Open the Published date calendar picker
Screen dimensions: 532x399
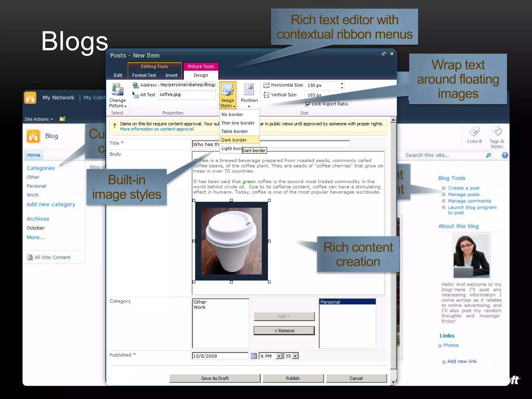point(254,356)
